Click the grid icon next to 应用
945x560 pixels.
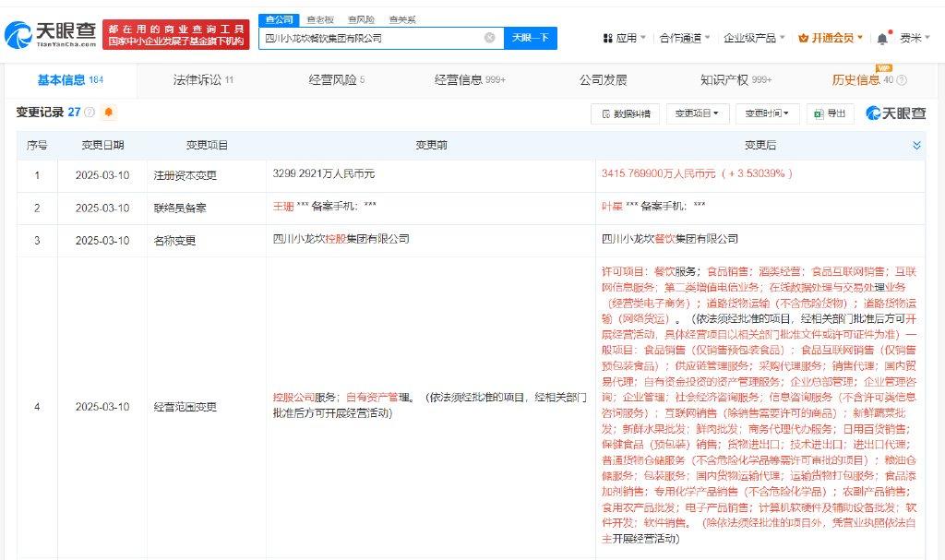click(x=607, y=39)
